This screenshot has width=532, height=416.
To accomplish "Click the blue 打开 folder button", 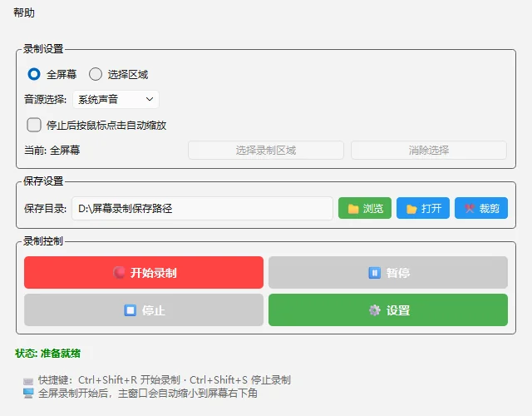I will click(423, 208).
